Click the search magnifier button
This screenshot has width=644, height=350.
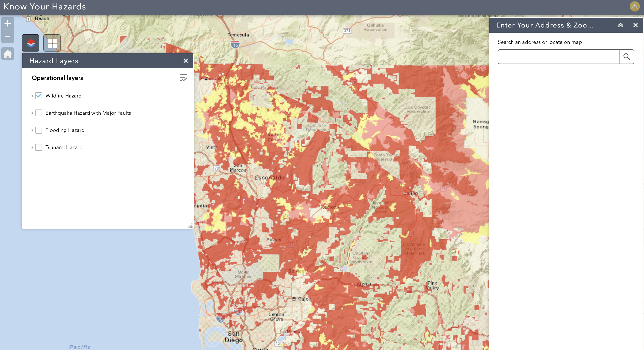627,57
